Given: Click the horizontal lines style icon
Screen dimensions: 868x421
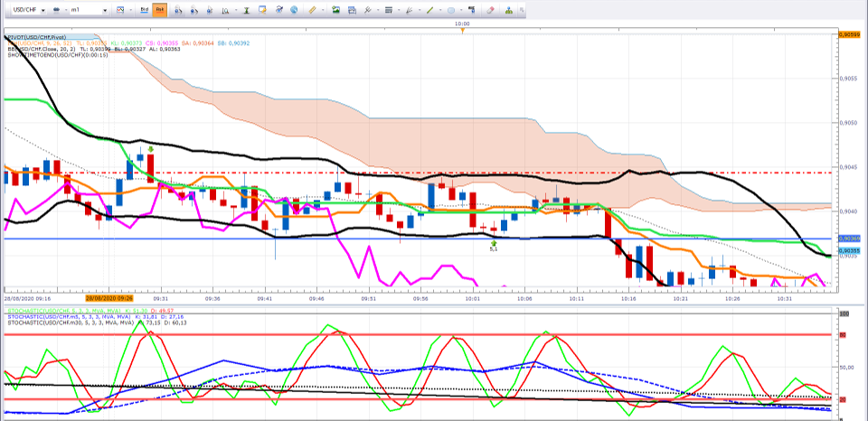Looking at the screenshot, I should 389,10.
